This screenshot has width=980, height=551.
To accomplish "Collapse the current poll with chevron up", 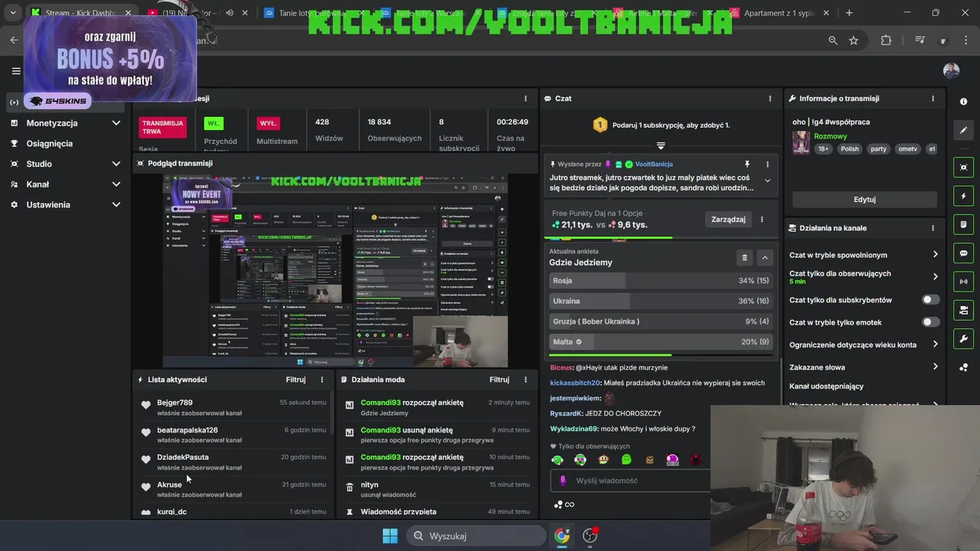I will 765,258.
